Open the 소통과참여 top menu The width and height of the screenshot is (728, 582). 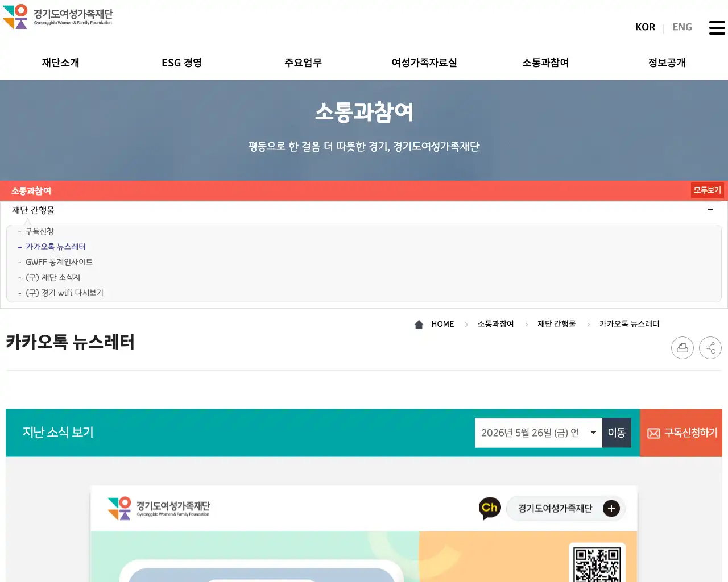546,63
